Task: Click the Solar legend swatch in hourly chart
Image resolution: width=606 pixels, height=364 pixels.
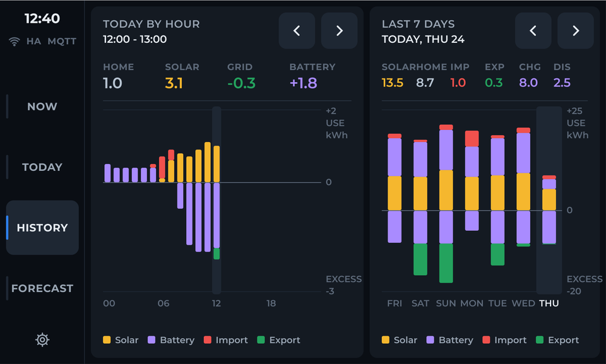Action: (x=107, y=339)
